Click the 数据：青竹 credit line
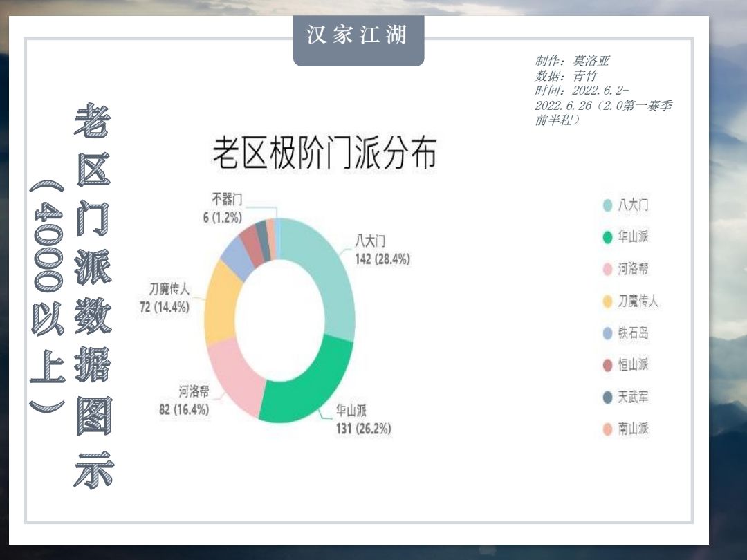Image resolution: width=747 pixels, height=560 pixels. [x=566, y=75]
